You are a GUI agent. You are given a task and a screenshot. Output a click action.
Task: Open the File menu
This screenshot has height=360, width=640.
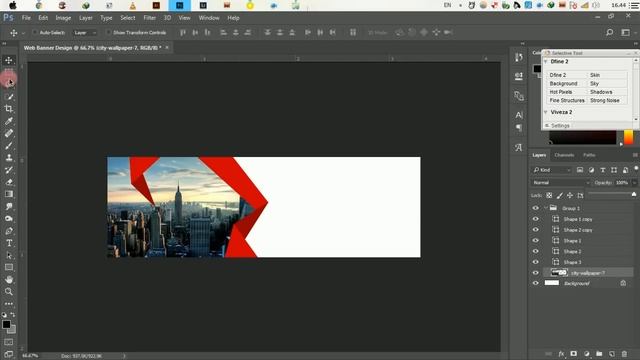[26, 18]
